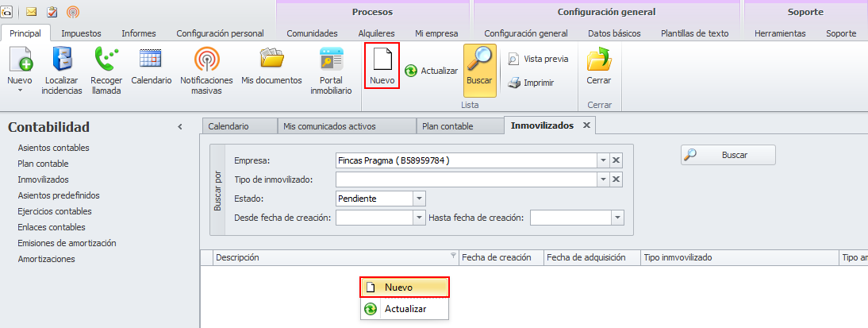The height and width of the screenshot is (328, 868).
Task: Expand Hasta fecha de creación date picker
Action: (x=616, y=218)
